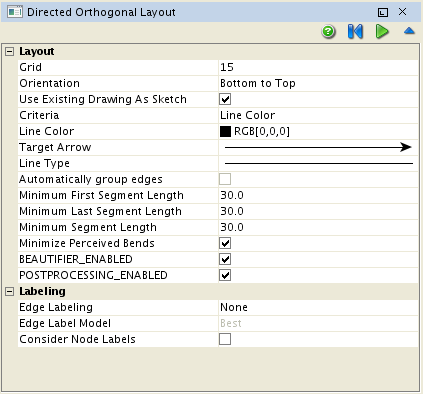The height and width of the screenshot is (394, 423).
Task: Select the POSTPROCESSING_ENABLED property label
Action: click(93, 275)
